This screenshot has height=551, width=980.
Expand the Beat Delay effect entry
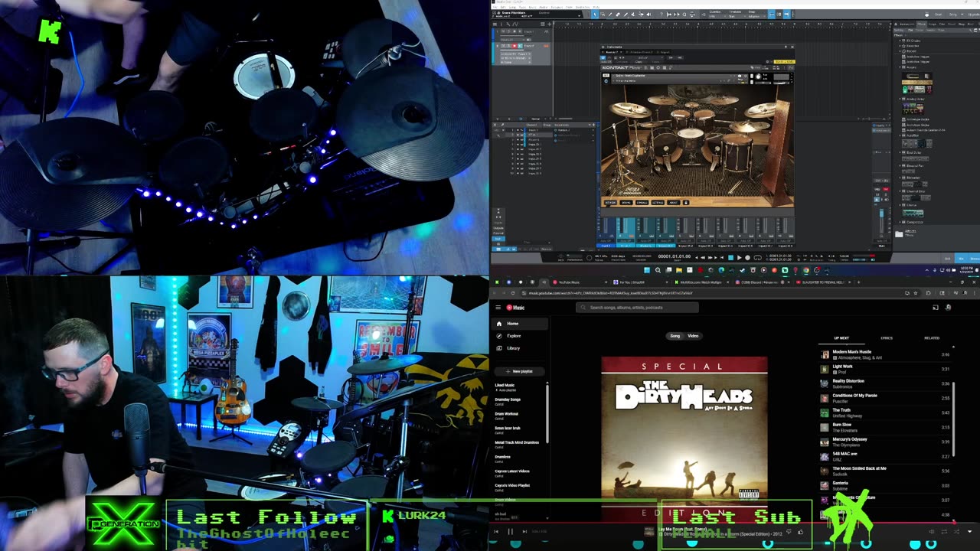pos(900,152)
